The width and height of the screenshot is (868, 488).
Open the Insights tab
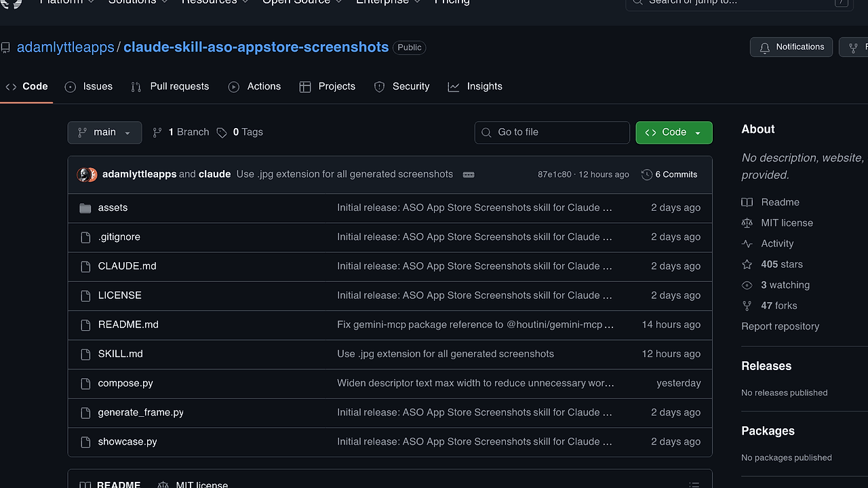(x=475, y=86)
